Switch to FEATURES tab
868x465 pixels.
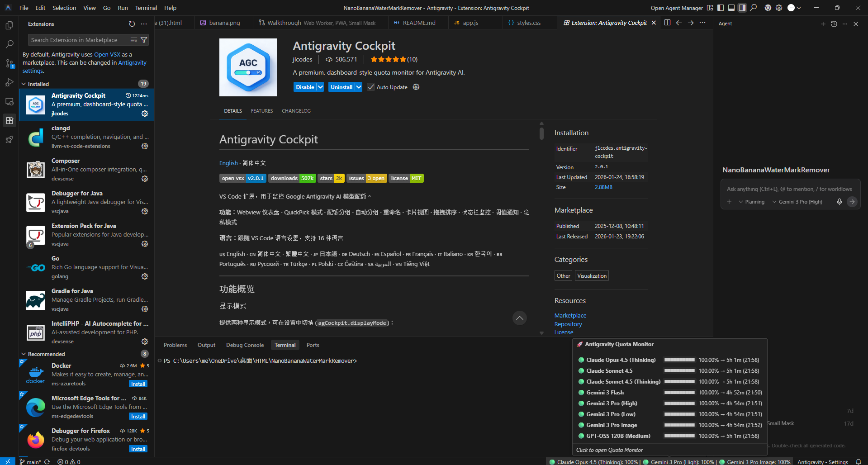262,111
